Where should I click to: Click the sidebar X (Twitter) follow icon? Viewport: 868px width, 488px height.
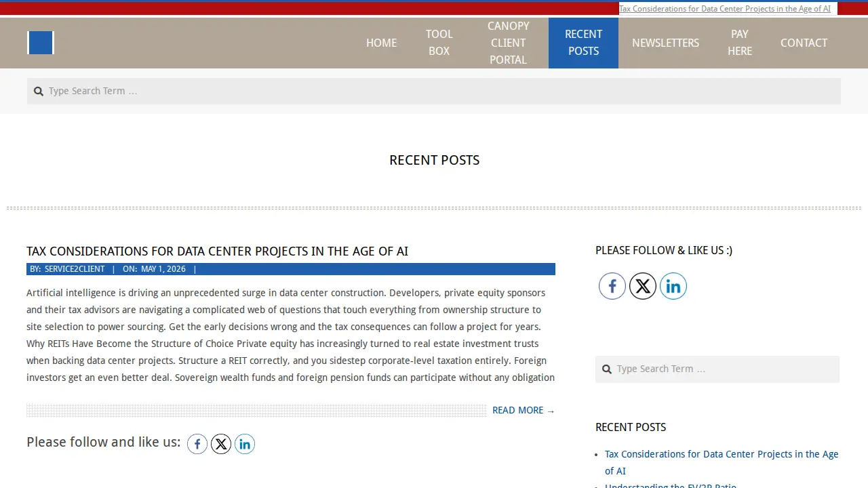pos(643,286)
